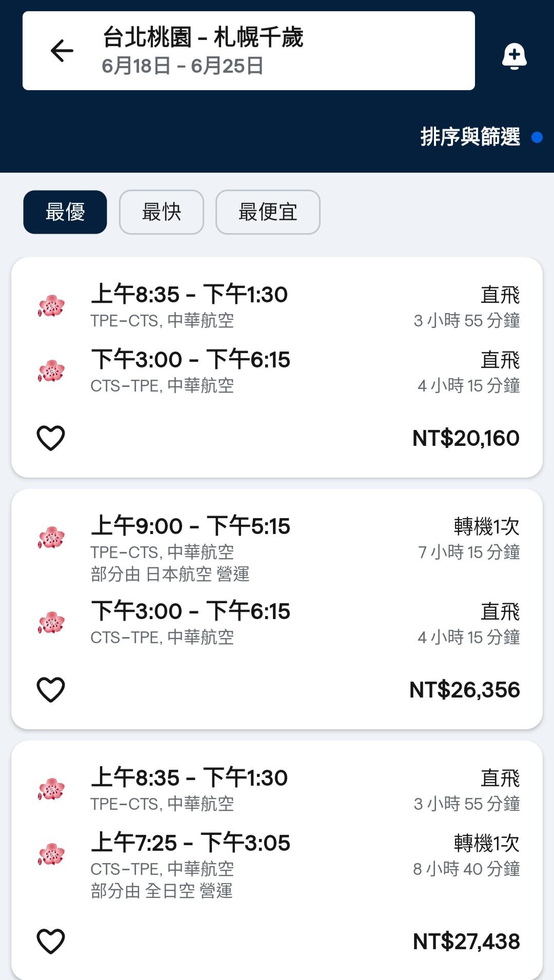Screen dimensions: 554x980
Task: Tap China Airlines logo on first outbound flight
Action: tap(51, 306)
